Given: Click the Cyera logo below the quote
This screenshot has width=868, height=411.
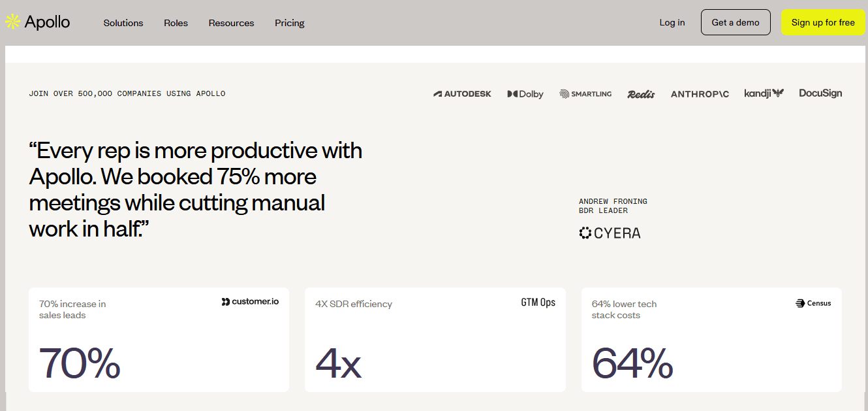Looking at the screenshot, I should coord(610,233).
